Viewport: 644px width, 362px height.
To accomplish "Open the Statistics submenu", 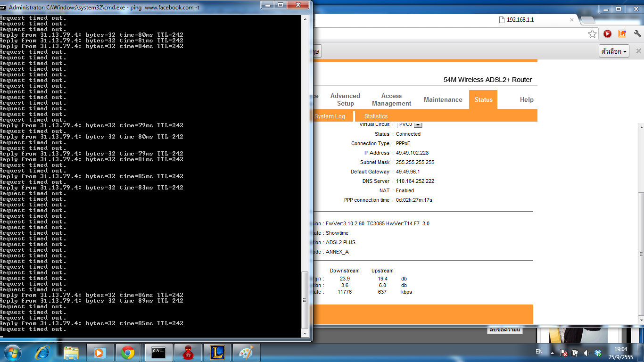I will coord(376,116).
